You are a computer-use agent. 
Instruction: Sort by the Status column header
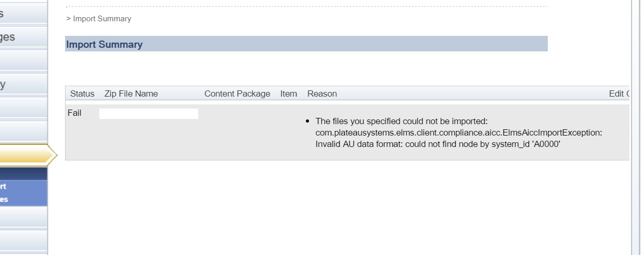[x=82, y=94]
